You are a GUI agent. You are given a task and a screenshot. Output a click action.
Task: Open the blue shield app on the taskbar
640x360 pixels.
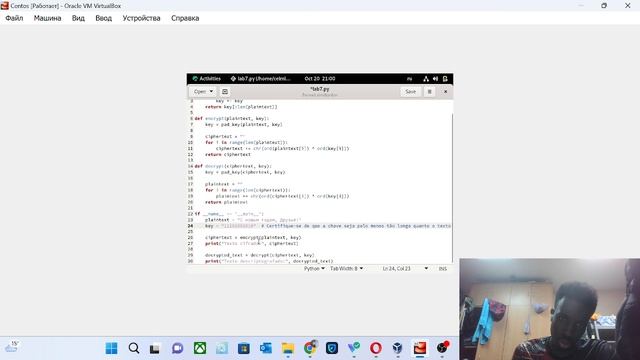[332, 348]
